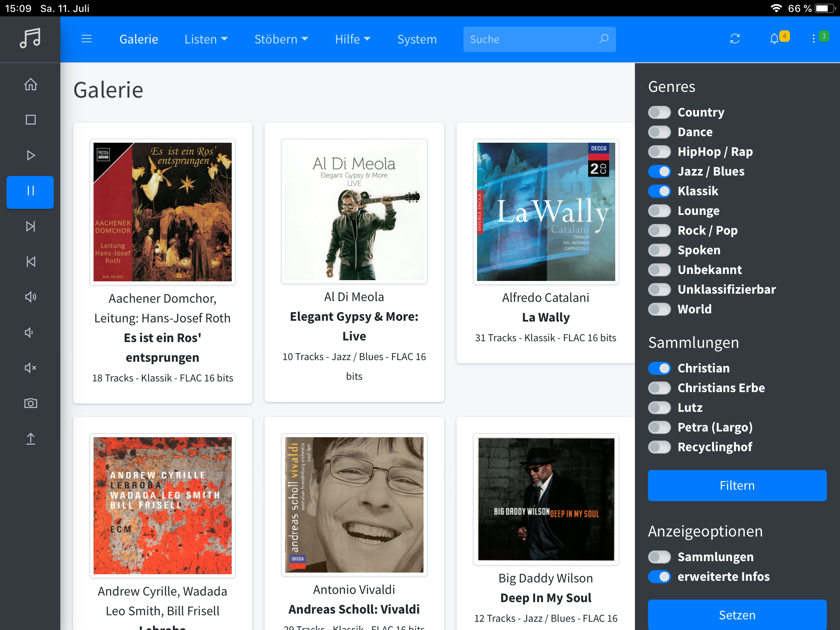Pause playback using the highlighted pause button

coord(30,192)
